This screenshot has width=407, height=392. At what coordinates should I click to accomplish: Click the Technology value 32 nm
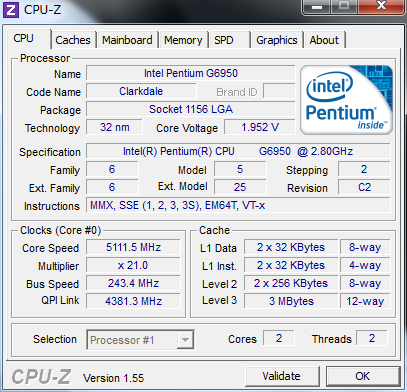[114, 127]
